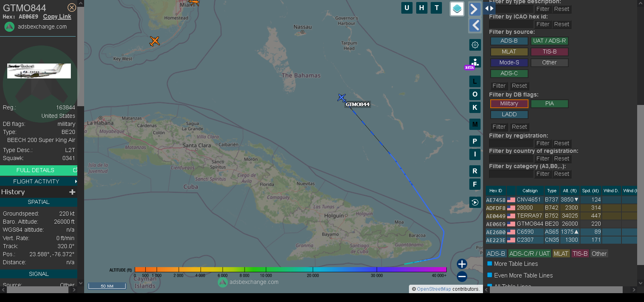Viewport: 644px width, 302px height.
Task: Select CNV4651 row in aircraft table
Action: [x=561, y=200]
